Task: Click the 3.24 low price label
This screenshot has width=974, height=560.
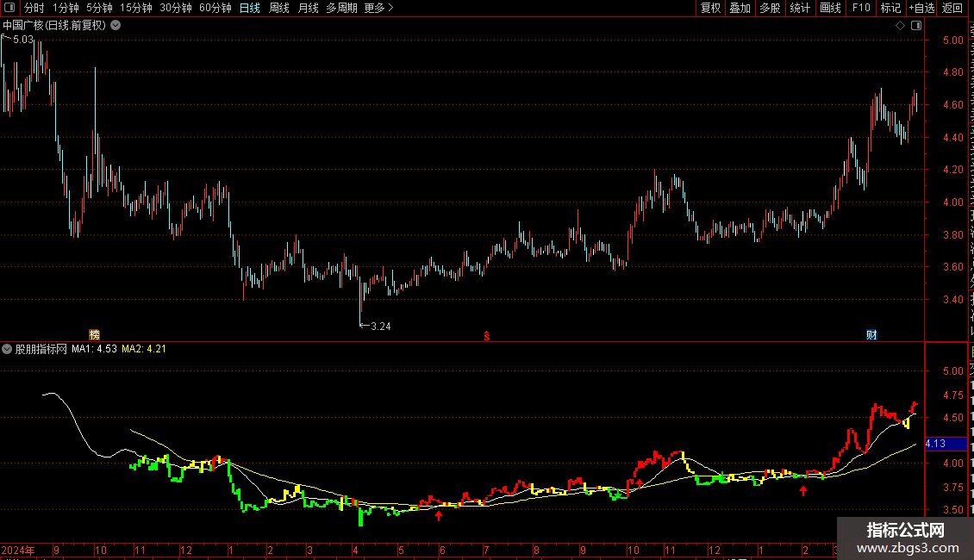Action: pos(380,326)
